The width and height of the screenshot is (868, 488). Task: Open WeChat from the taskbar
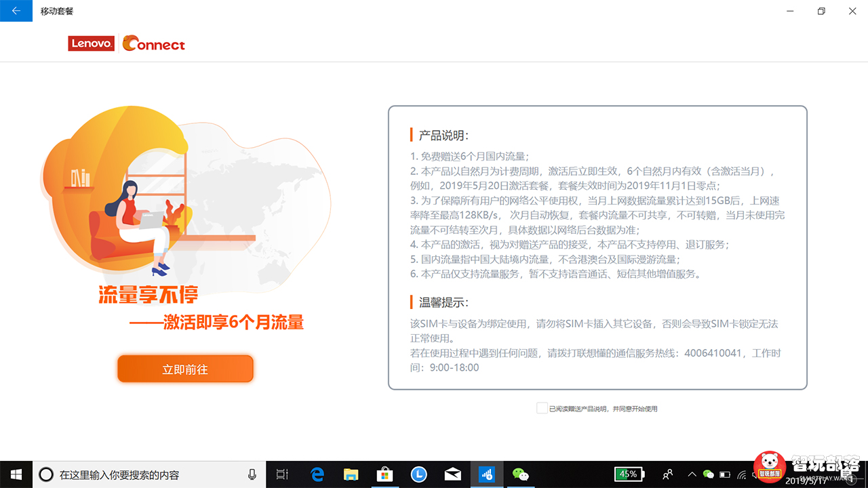pyautogui.click(x=520, y=474)
